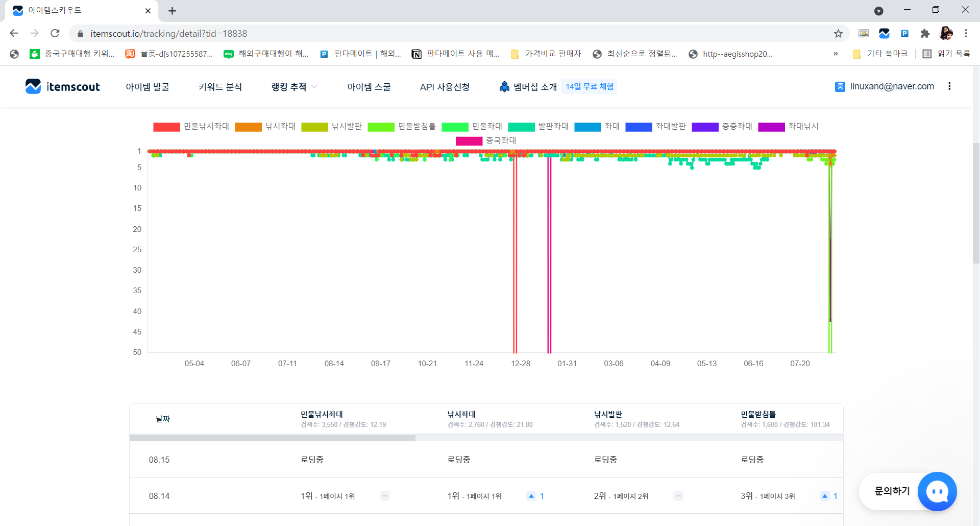Screen dimensions: 980x526
Task: Toggle 좌대낚시 legend swatch
Action: click(x=771, y=127)
